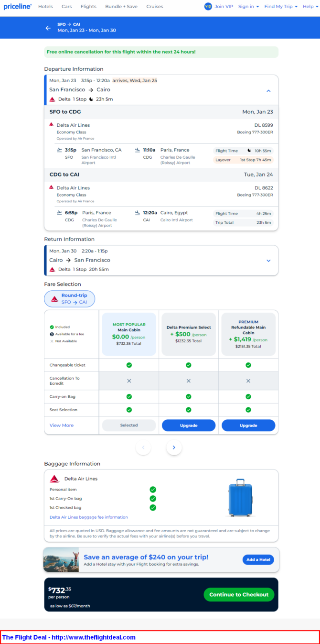Click overnight moon icon beside 23h 5m
Image resolution: width=320 pixels, height=644 pixels.
coord(91,99)
